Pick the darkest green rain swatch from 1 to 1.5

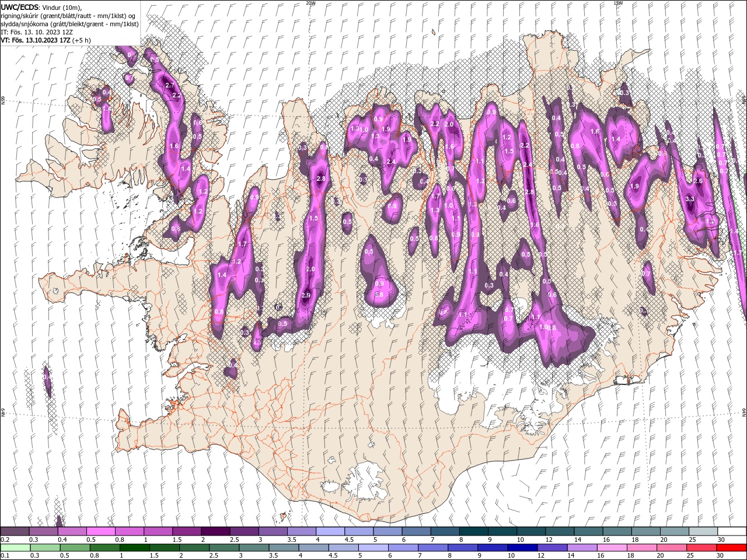pos(134,547)
